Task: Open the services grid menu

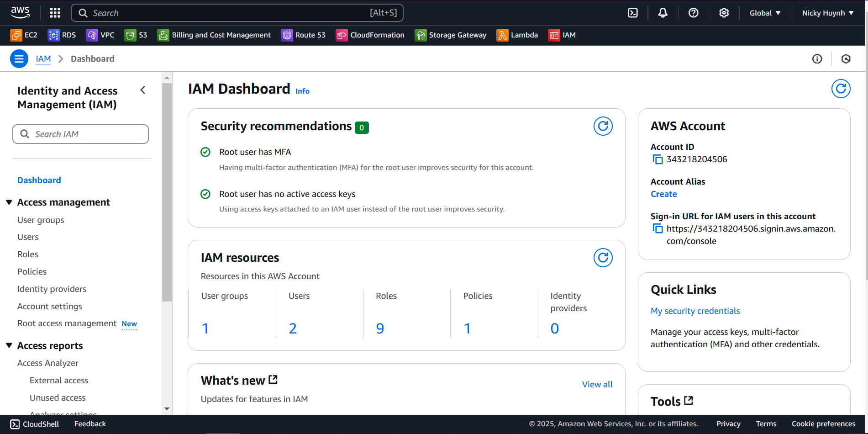Action: (55, 13)
